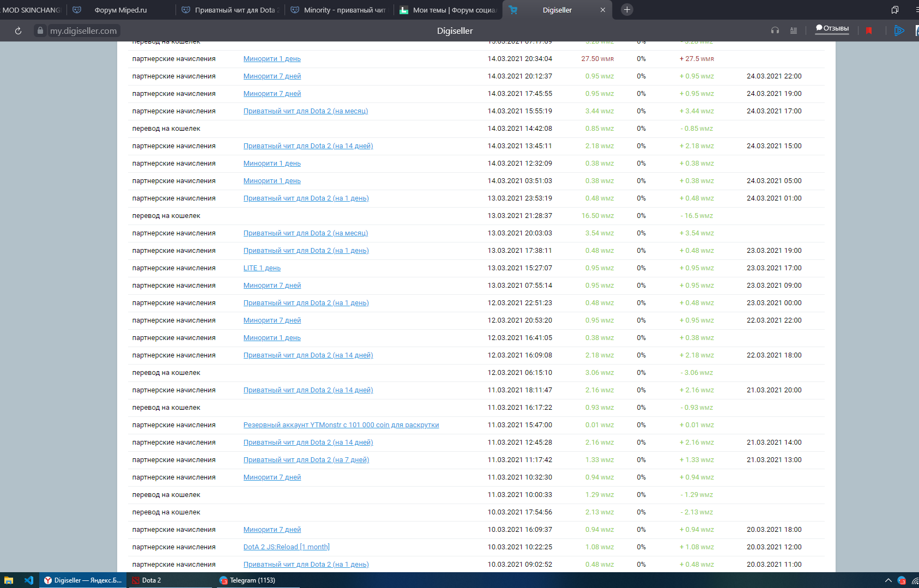Viewport: 919px width, 588px height.
Task: Click the padlock site security icon
Action: (x=40, y=31)
